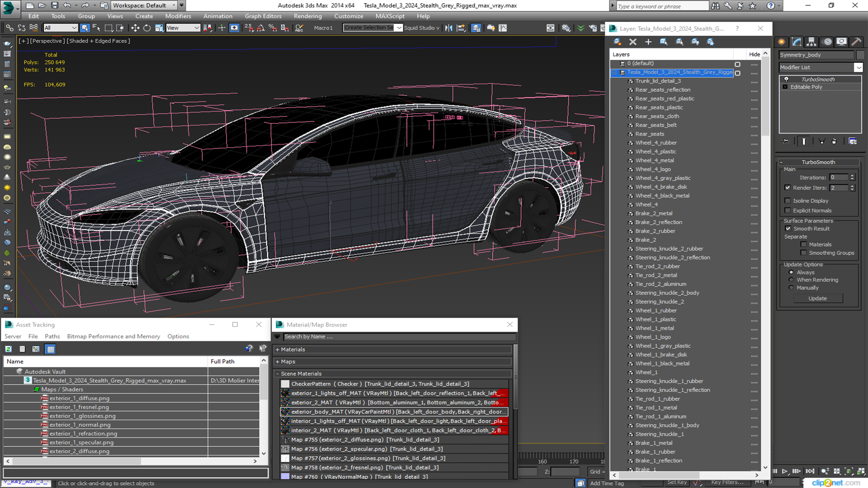Toggle Explicit Normals checkbox
The height and width of the screenshot is (488, 868).
tap(788, 211)
